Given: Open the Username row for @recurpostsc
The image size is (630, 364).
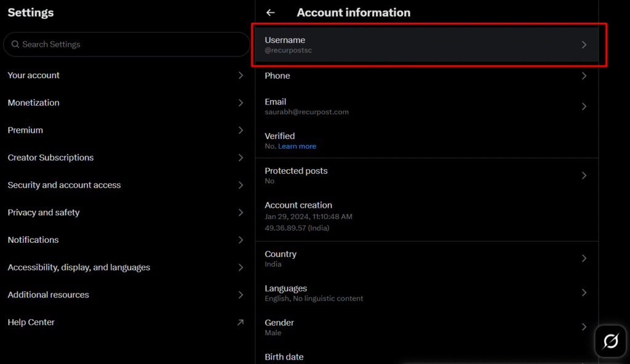Looking at the screenshot, I should point(427,45).
